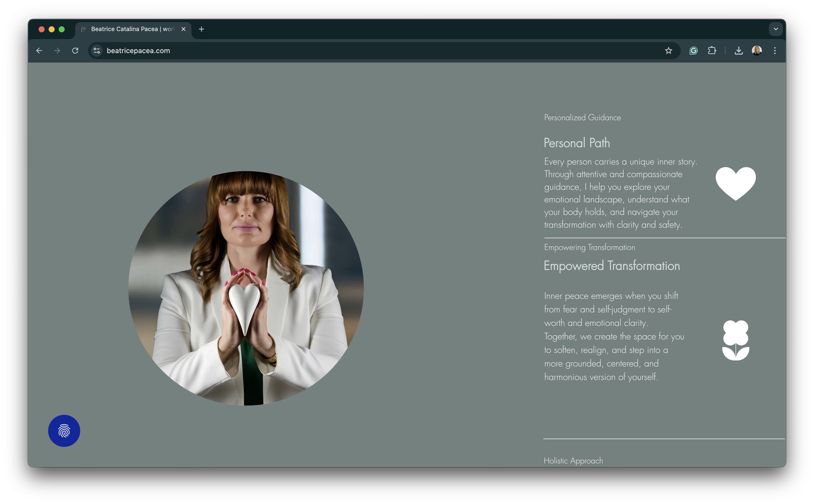The height and width of the screenshot is (504, 814).
Task: Open the Chrome profile avatar
Action: pos(757,51)
